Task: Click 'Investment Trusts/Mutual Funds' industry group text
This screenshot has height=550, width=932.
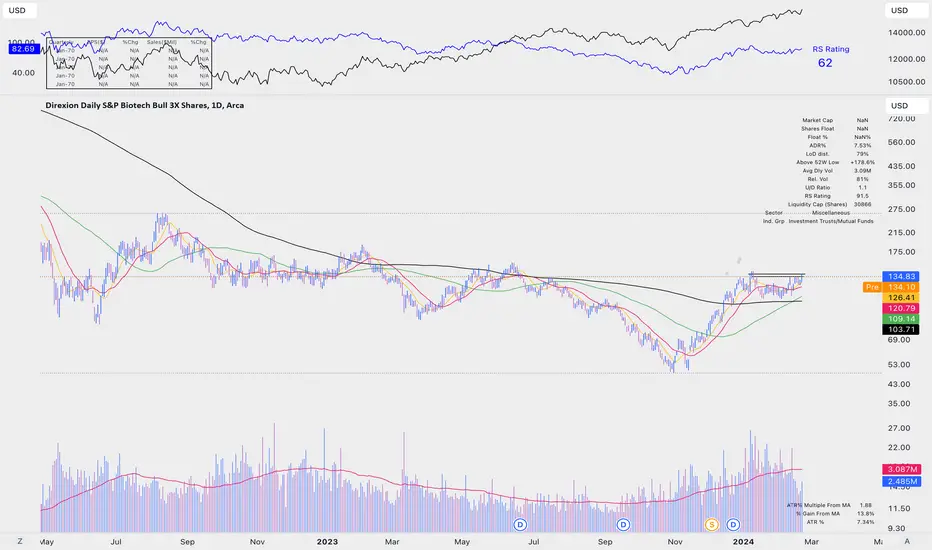Action: tap(831, 221)
